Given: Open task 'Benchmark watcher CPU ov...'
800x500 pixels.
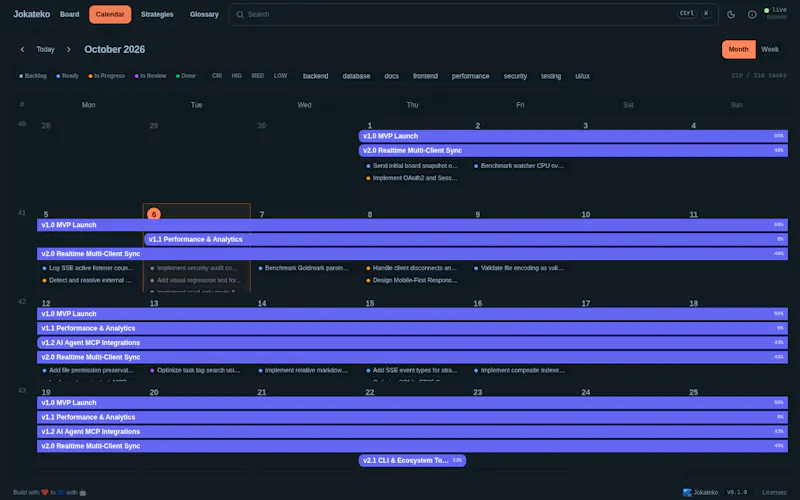Looking at the screenshot, I should 520,166.
